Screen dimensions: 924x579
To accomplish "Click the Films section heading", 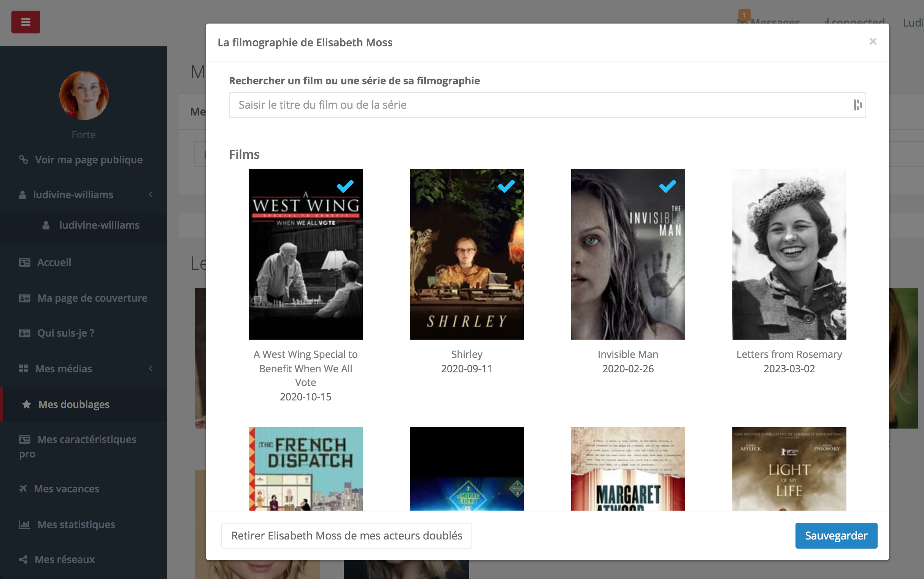I will (x=244, y=154).
